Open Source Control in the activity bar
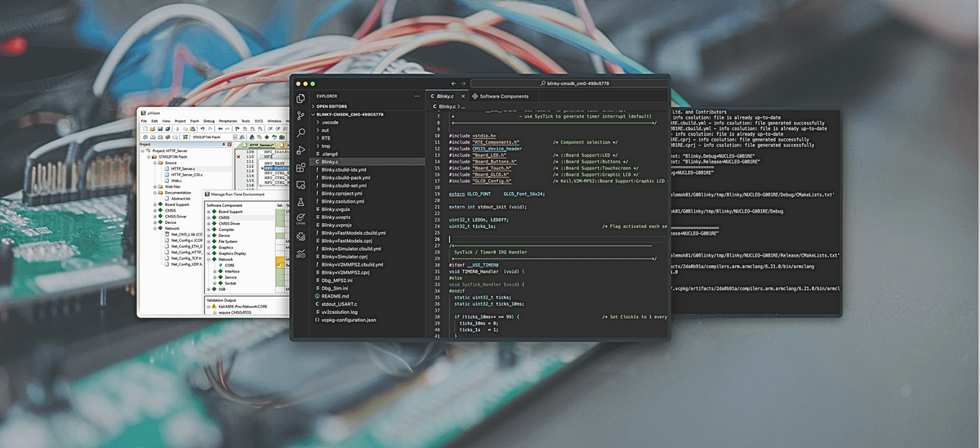980x448 pixels. click(x=301, y=115)
